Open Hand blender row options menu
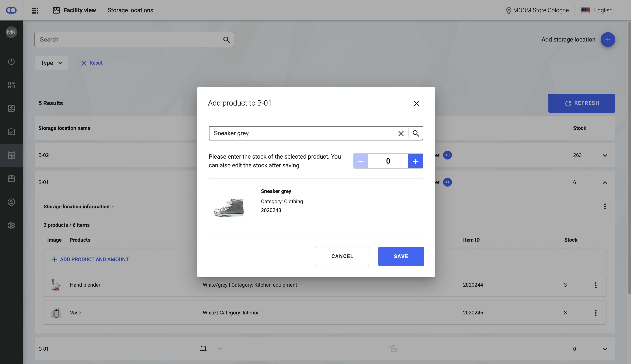 [x=595, y=285]
